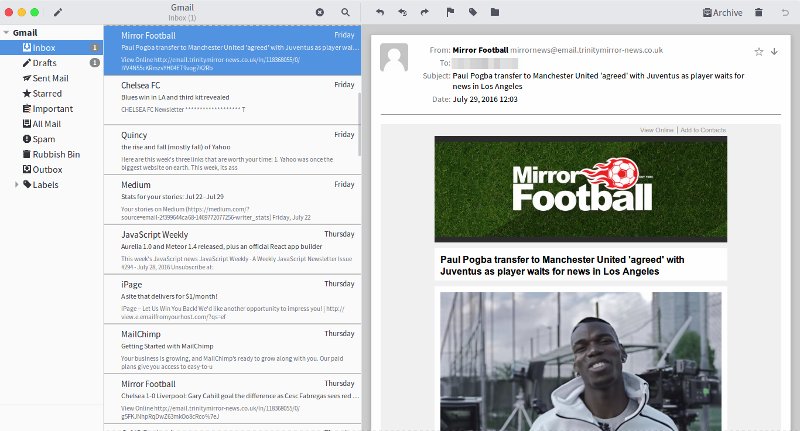Expand the Labels folder tree
The width and height of the screenshot is (800, 431).
pos(15,184)
